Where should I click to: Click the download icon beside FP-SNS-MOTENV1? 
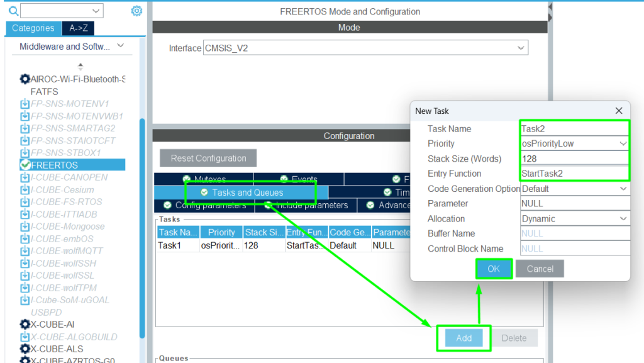(25, 104)
